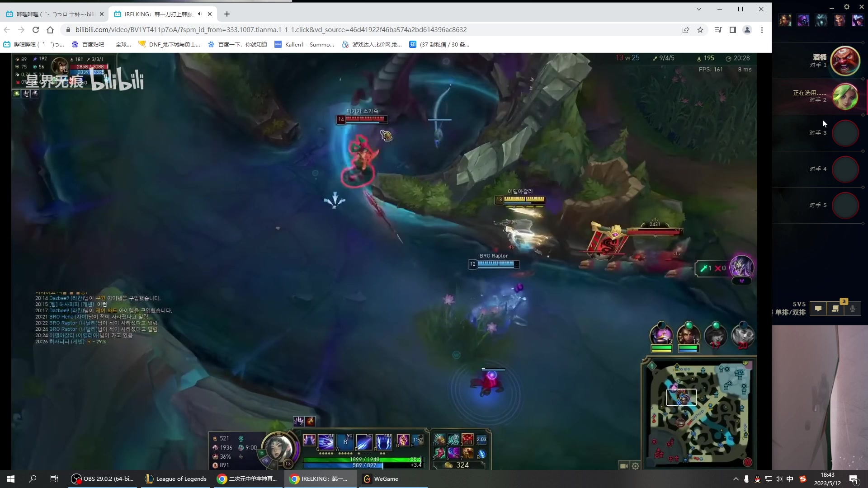
Task: Open Windows taskbar search
Action: point(33,479)
